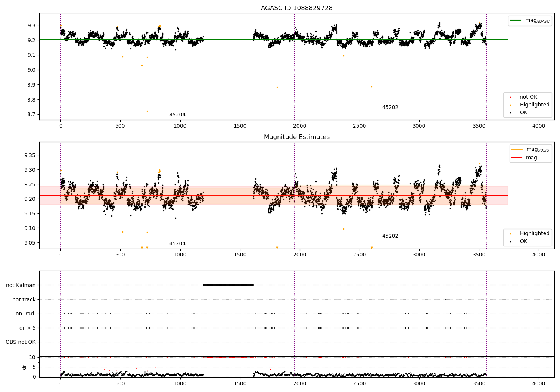Click the 'not track' row label
Image resolution: width=560 pixels, height=392 pixels.
24,299
